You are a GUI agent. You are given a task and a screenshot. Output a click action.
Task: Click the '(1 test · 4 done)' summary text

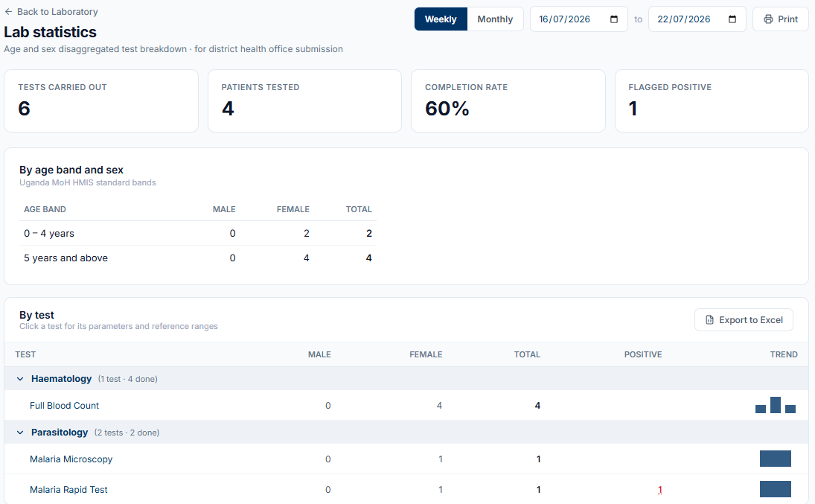pos(128,379)
